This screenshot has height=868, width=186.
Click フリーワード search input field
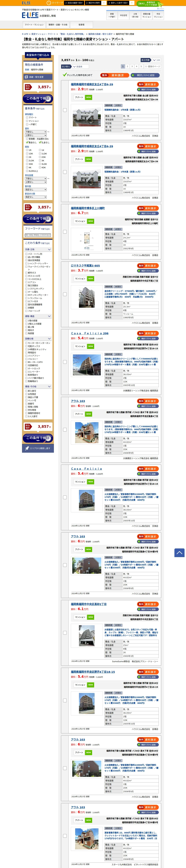coord(38,235)
